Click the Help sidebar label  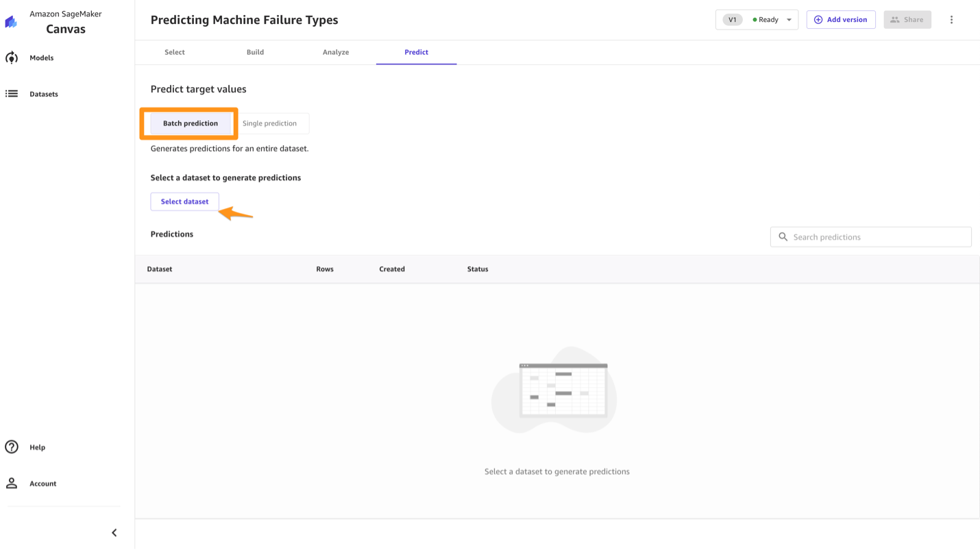click(x=38, y=447)
